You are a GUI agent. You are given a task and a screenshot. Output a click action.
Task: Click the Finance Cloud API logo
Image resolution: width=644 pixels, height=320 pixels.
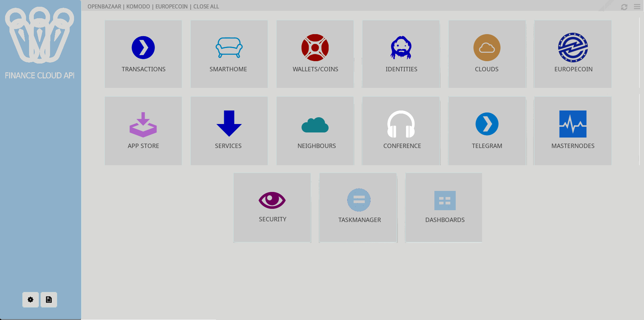point(40,35)
